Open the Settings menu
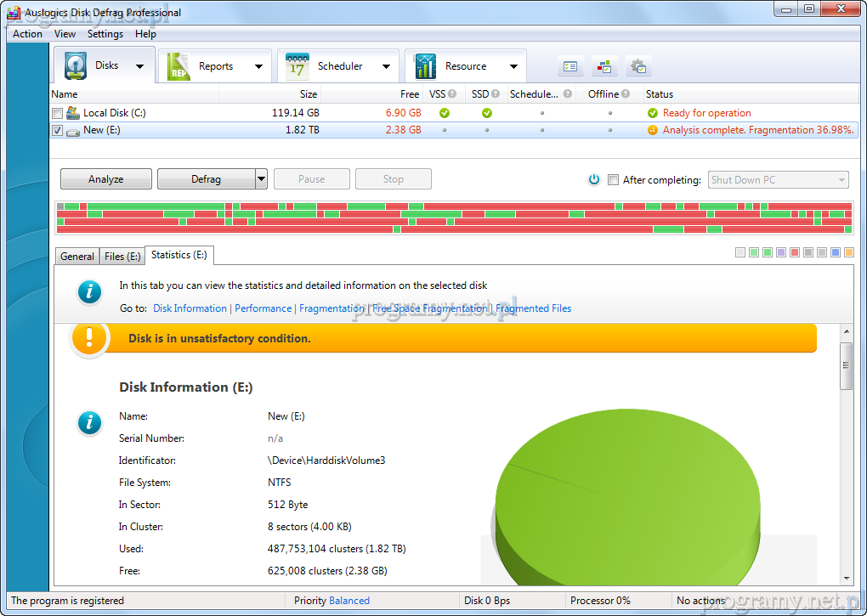The width and height of the screenshot is (867, 616). 105,34
